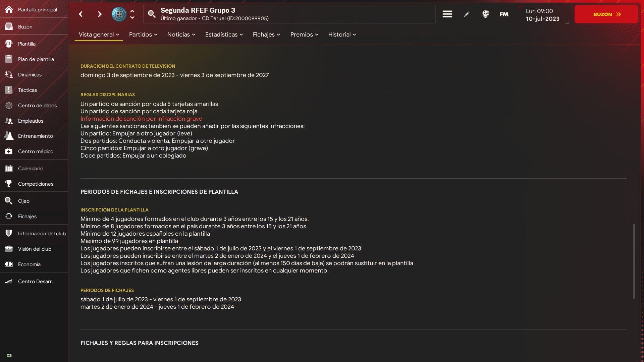644x362 pixels.
Task: Click the RFEF competition badge
Action: pyautogui.click(x=119, y=14)
